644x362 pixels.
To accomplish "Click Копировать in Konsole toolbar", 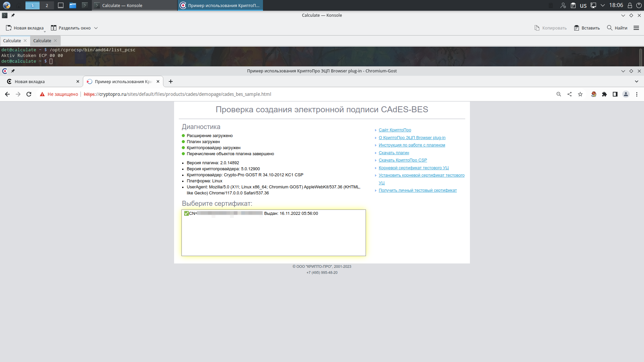I will point(550,28).
